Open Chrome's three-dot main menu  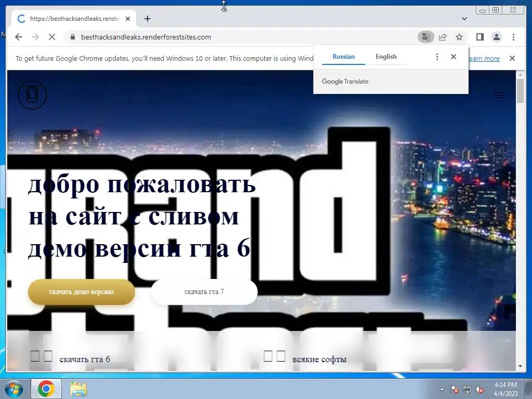(513, 37)
